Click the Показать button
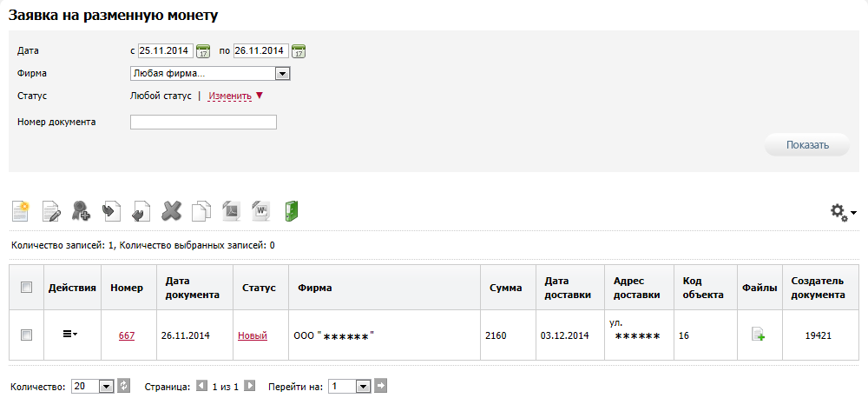 point(807,145)
